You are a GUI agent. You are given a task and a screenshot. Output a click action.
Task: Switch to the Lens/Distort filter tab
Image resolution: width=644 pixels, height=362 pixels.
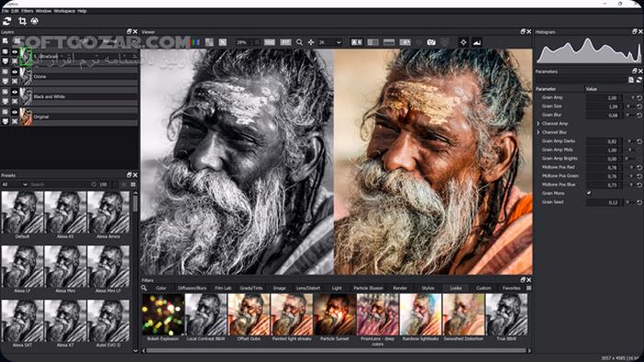point(308,288)
